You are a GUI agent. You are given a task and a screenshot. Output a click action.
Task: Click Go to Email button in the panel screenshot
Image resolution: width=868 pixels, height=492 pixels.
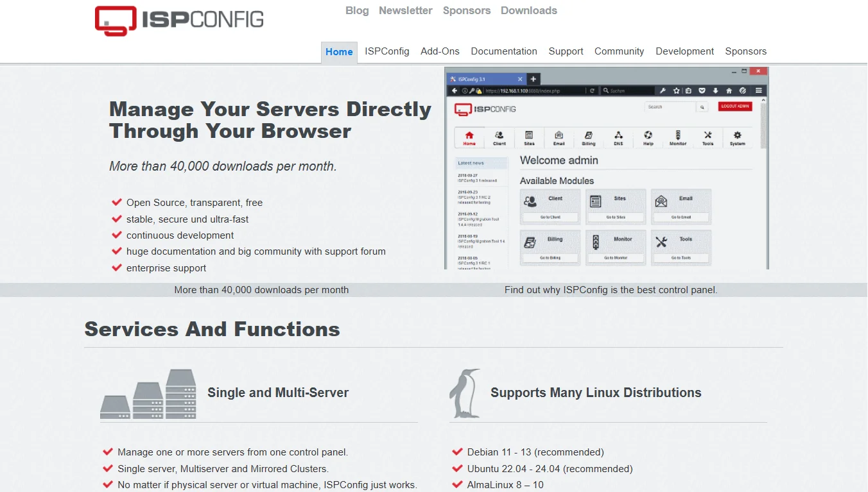pyautogui.click(x=681, y=217)
